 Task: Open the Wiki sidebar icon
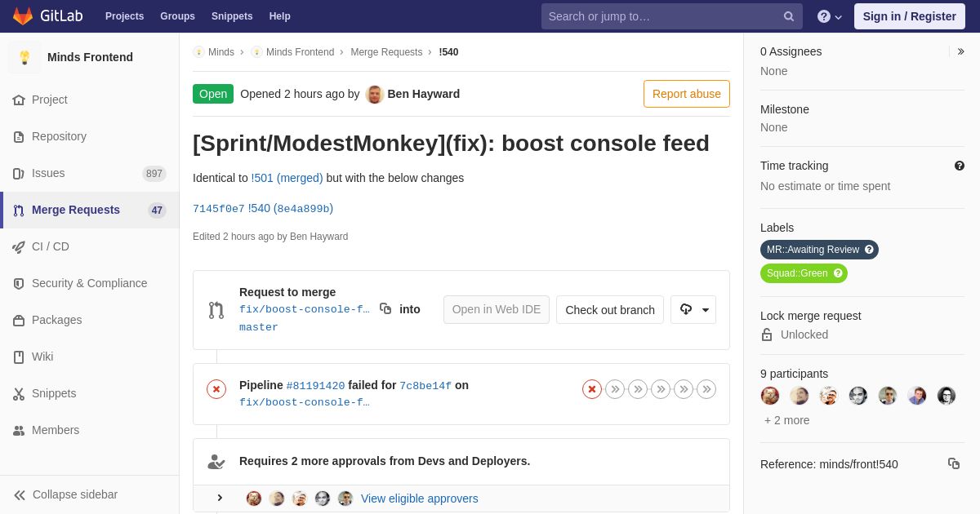point(19,357)
